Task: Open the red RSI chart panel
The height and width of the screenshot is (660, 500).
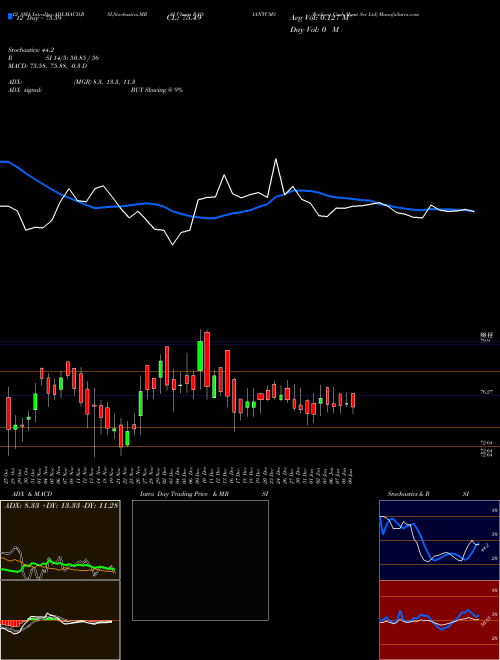Action: (439, 620)
